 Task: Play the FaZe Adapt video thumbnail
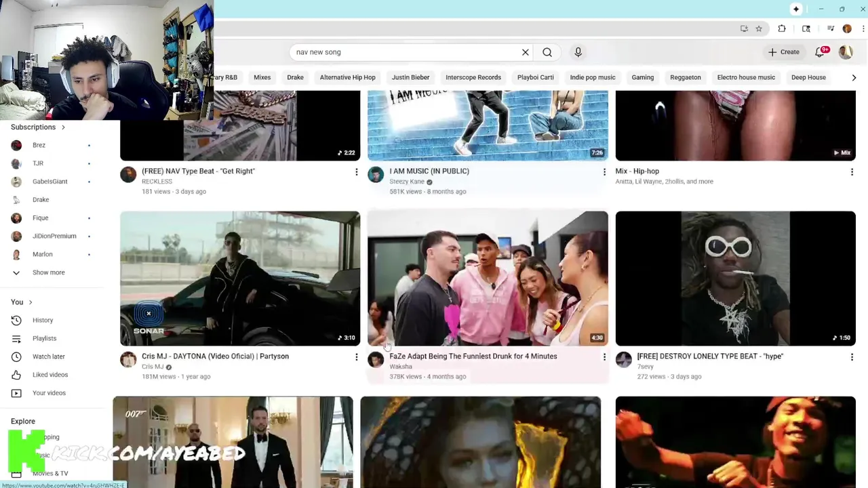pyautogui.click(x=488, y=279)
